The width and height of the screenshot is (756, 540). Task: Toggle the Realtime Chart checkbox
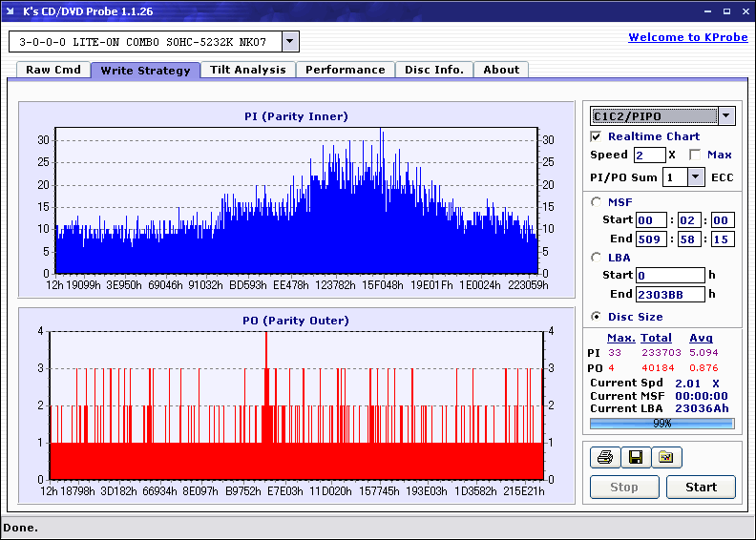(x=597, y=136)
